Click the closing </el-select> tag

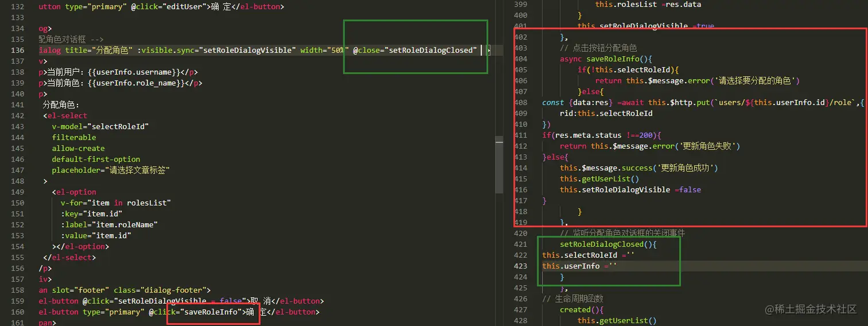point(69,258)
